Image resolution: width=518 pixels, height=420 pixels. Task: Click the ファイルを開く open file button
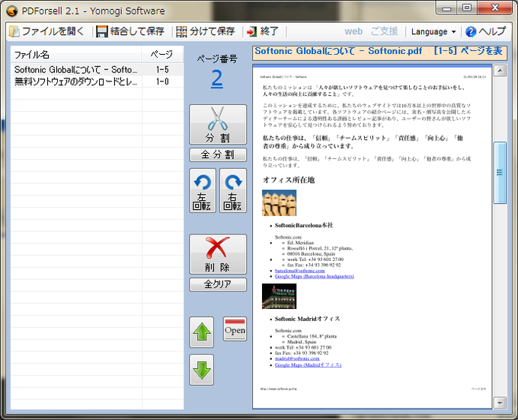[46, 32]
